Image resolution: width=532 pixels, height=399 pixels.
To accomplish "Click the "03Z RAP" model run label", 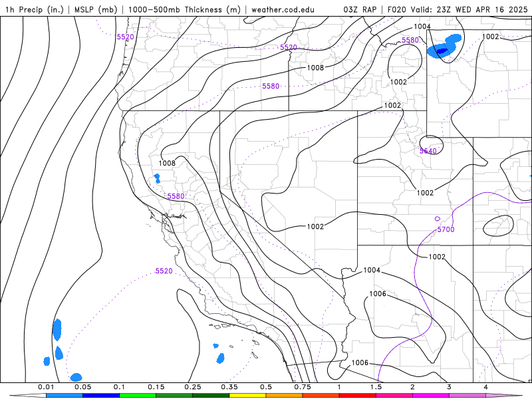I will (360, 9).
